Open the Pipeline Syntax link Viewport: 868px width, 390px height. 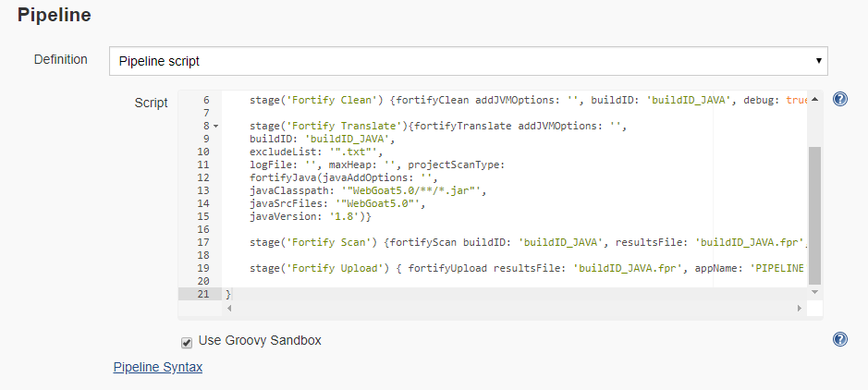(158, 367)
